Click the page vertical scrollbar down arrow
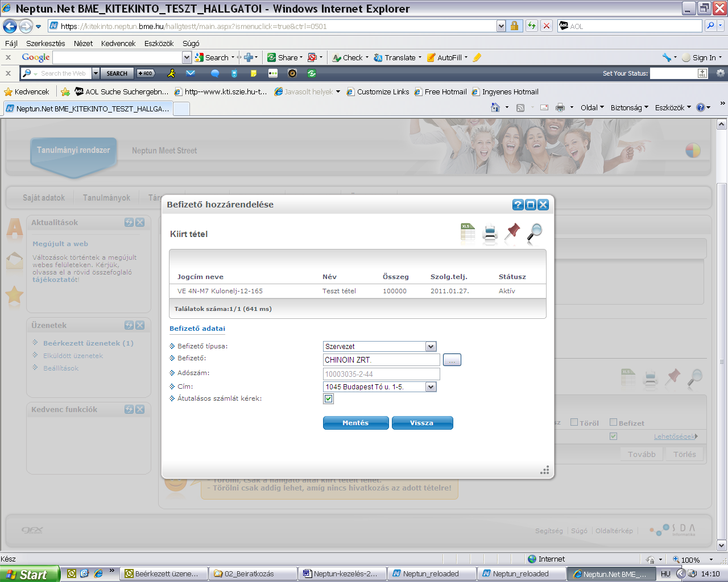The width and height of the screenshot is (728, 582). pos(722,546)
